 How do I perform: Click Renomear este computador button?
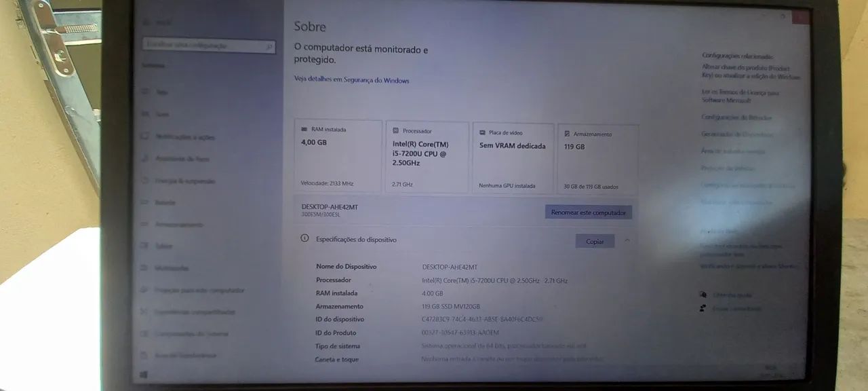[x=588, y=212]
